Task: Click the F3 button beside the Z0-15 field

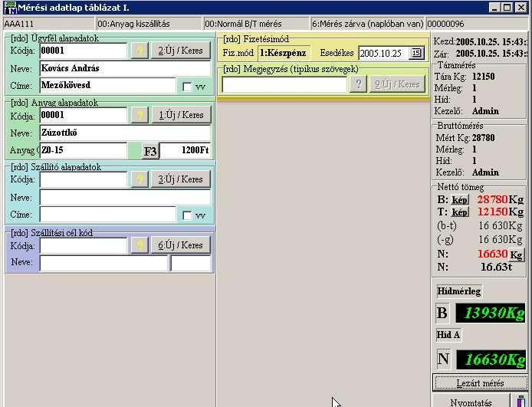Action: 150,151
